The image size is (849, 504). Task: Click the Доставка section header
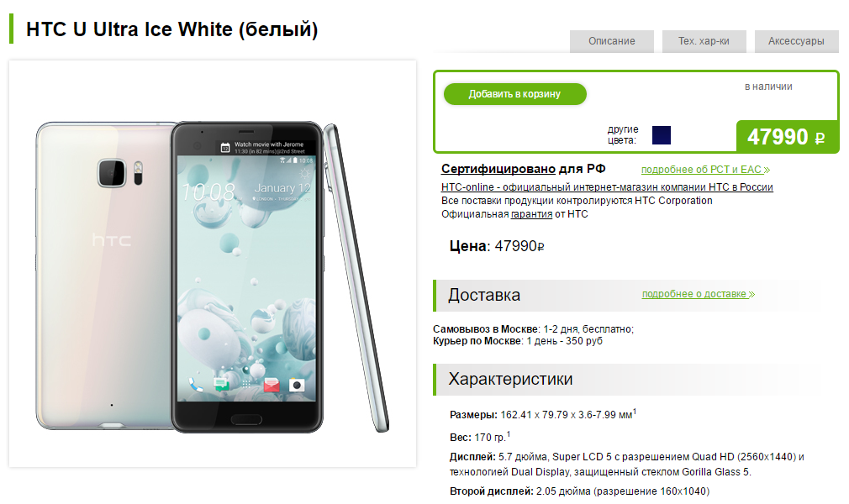(484, 295)
